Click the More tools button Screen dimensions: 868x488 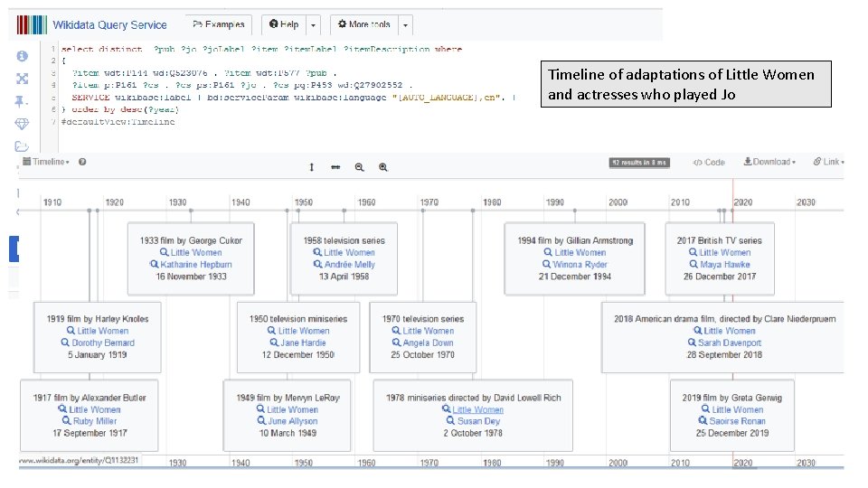[364, 25]
